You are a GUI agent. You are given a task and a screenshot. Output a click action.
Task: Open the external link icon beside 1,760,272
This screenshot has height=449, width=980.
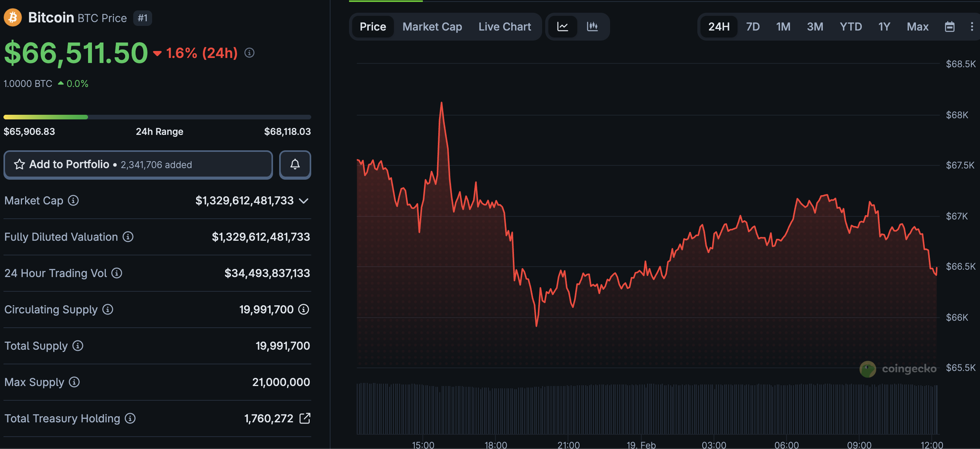click(x=305, y=418)
